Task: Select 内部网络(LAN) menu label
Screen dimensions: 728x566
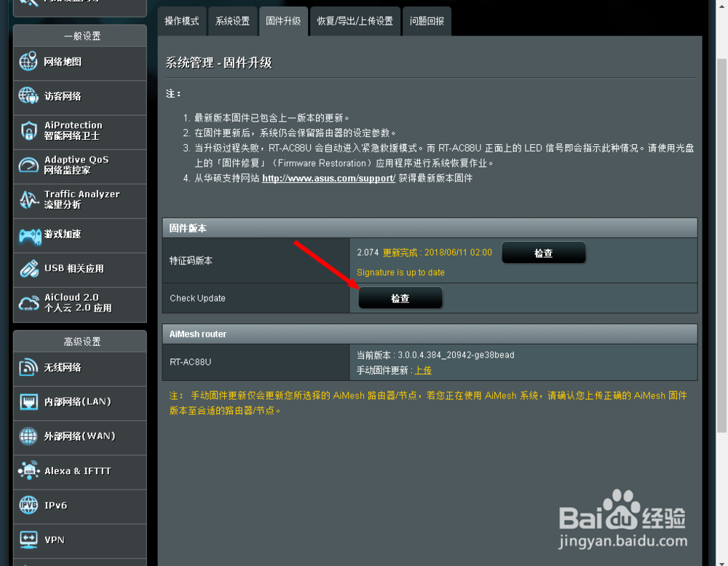Action: [78, 401]
